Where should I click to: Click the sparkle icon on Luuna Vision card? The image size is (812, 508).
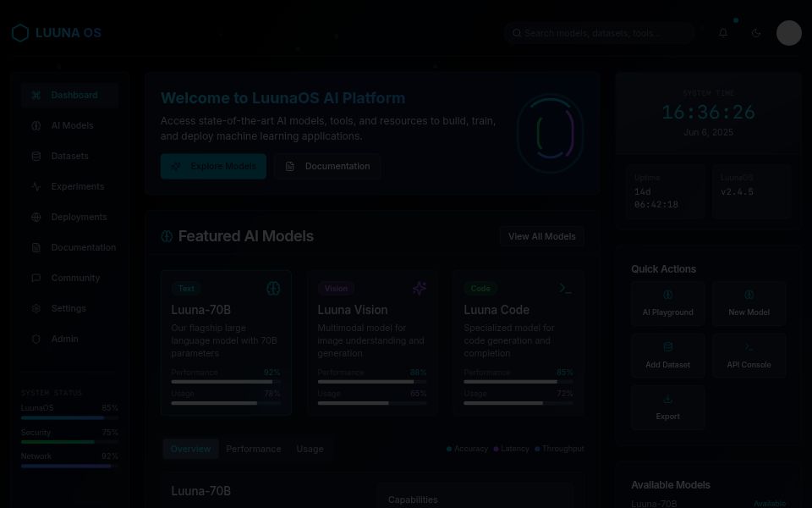[420, 289]
